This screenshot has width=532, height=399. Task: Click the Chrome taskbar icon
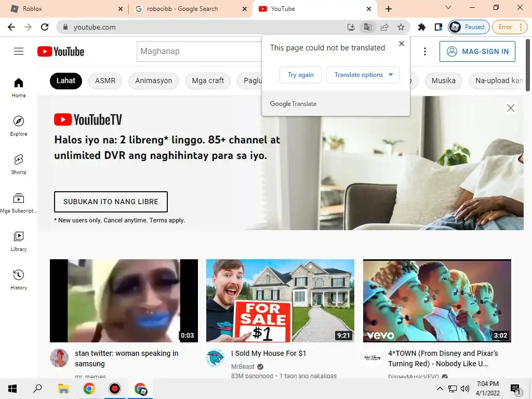[x=89, y=389]
